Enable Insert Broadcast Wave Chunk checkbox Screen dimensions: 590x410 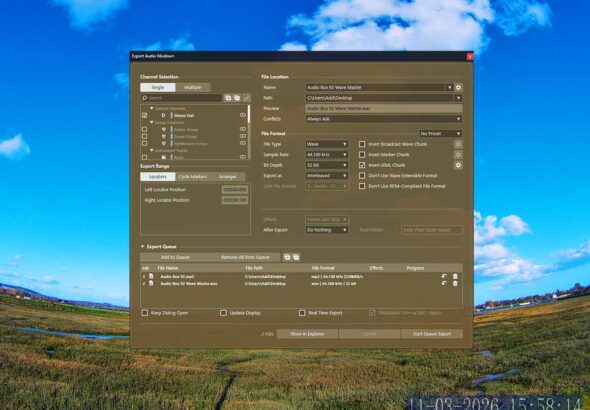click(x=362, y=144)
